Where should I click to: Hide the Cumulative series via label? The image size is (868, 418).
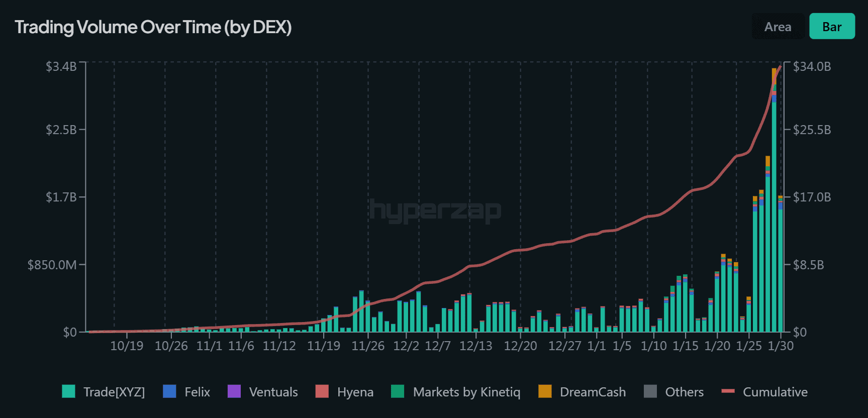(775, 392)
